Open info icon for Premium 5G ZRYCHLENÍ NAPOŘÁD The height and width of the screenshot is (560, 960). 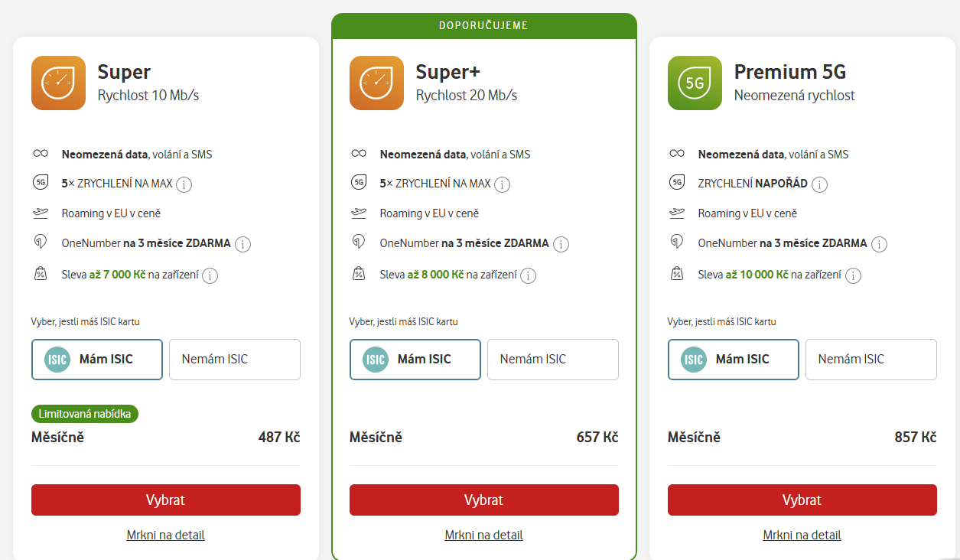pyautogui.click(x=820, y=184)
